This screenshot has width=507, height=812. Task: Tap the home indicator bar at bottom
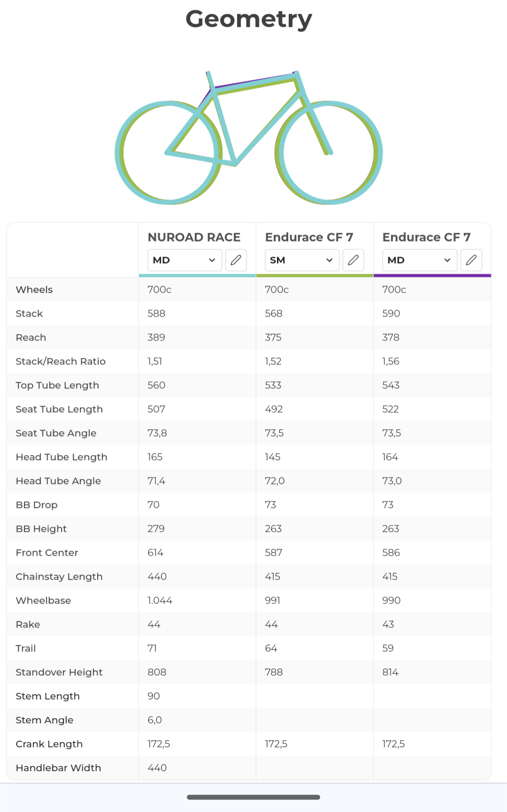253,797
